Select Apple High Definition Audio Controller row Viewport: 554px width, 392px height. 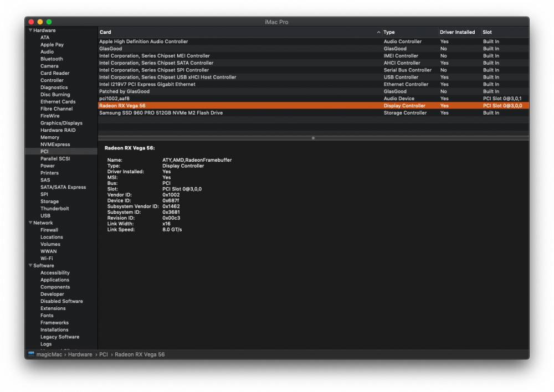click(314, 42)
